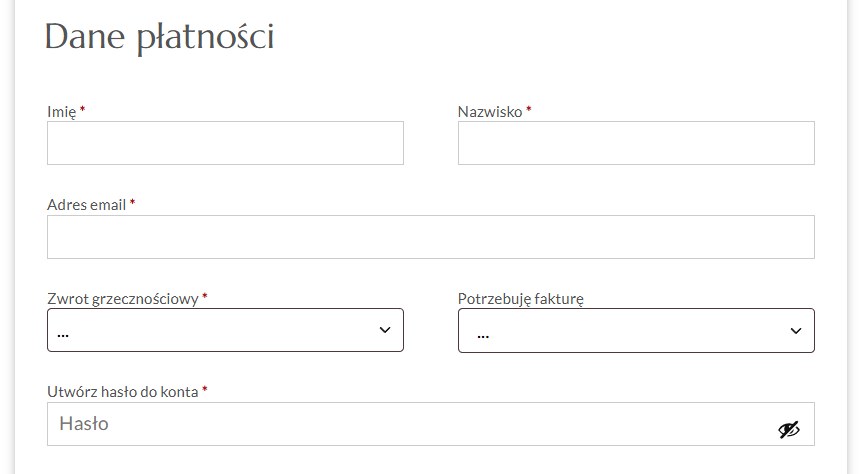Click the Adres email label
The height and width of the screenshot is (474, 862).
[86, 205]
